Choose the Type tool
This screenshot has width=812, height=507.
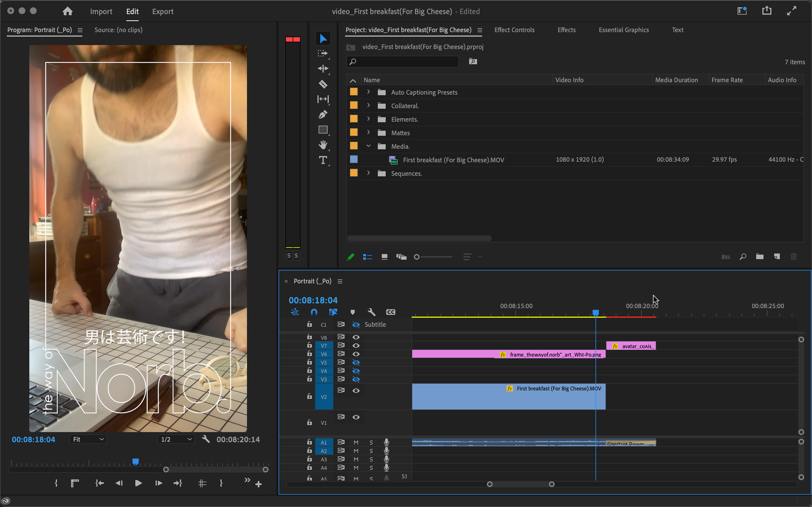pyautogui.click(x=323, y=160)
